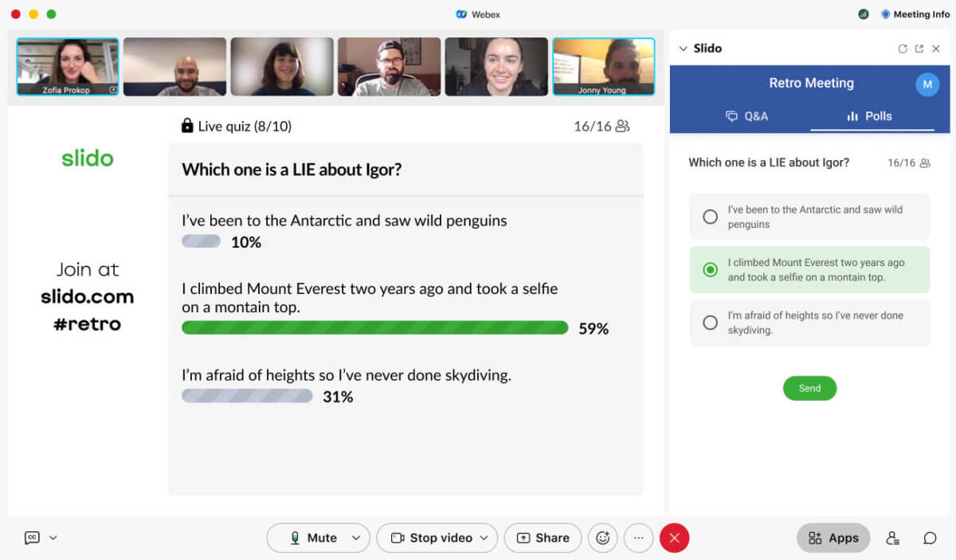
Task: Open the participants panel icon
Action: (893, 538)
